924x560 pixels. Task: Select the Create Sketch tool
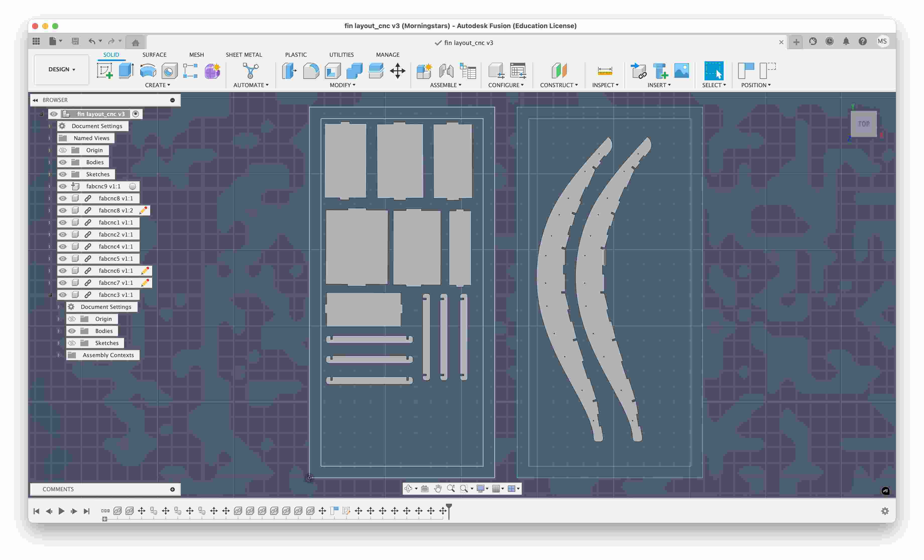[x=105, y=71]
